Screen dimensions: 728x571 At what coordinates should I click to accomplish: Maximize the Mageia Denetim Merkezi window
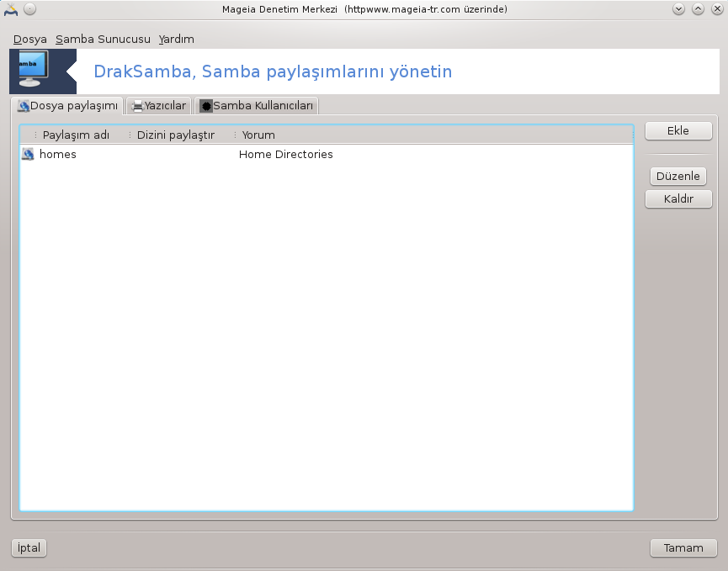(x=698, y=8)
